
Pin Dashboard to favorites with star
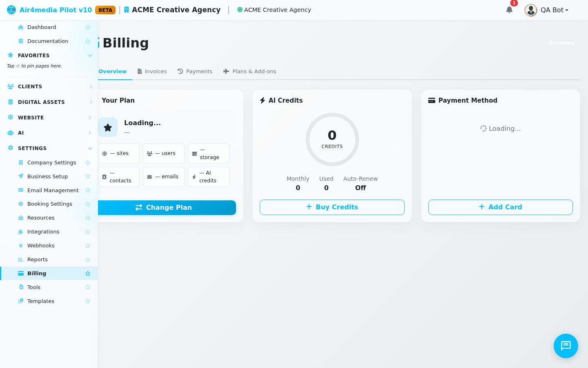tap(88, 27)
